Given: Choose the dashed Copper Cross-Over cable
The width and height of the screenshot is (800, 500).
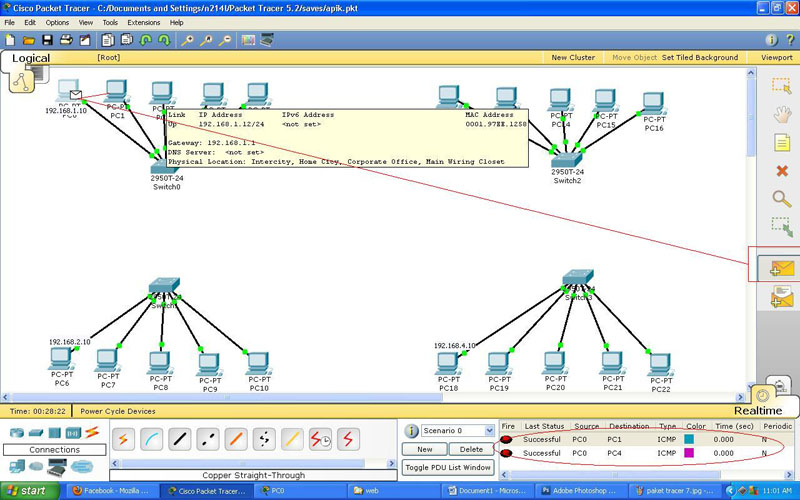Looking at the screenshot, I should coord(208,439).
